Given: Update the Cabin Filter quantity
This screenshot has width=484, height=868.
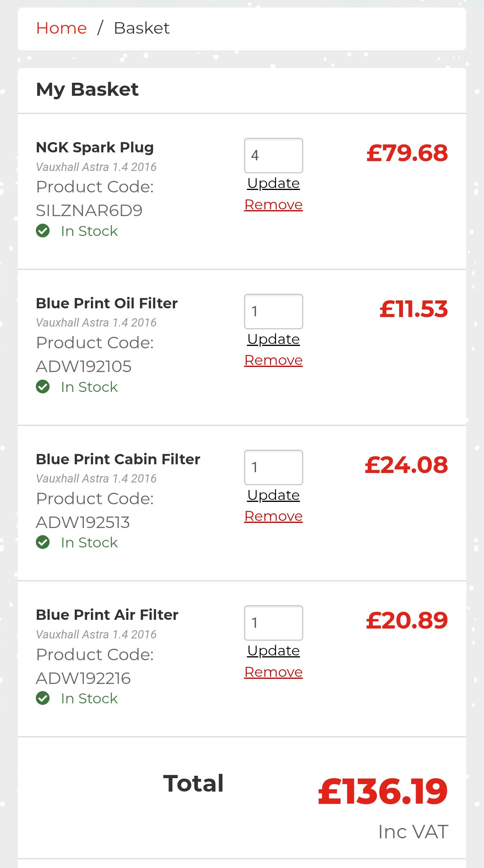Looking at the screenshot, I should (x=273, y=495).
